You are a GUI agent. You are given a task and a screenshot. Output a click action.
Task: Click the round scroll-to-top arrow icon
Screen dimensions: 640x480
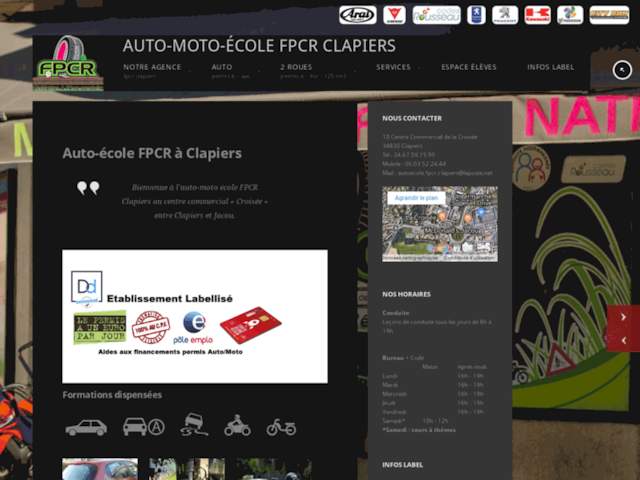(624, 69)
